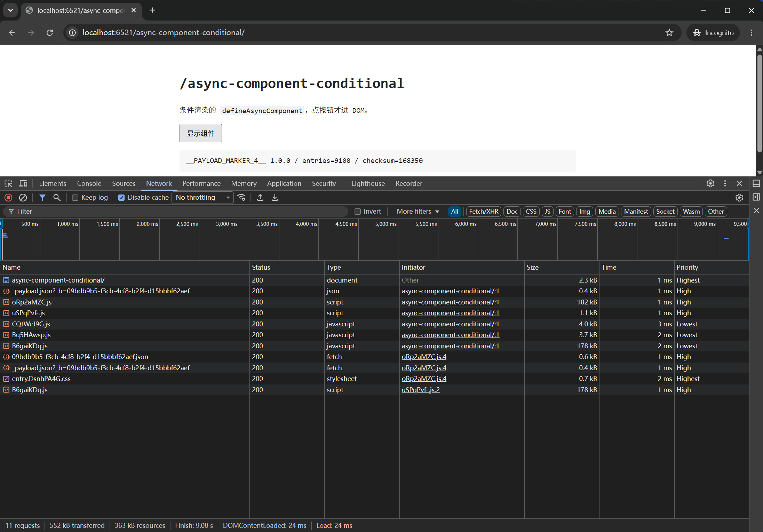Click the network Filter input

(176, 212)
